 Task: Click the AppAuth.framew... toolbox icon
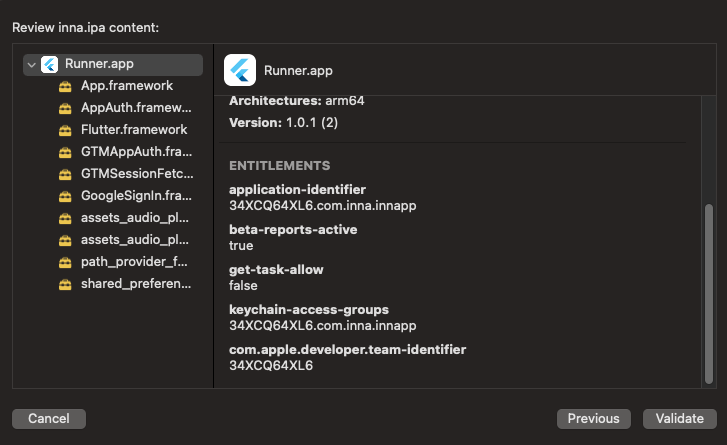coord(65,108)
